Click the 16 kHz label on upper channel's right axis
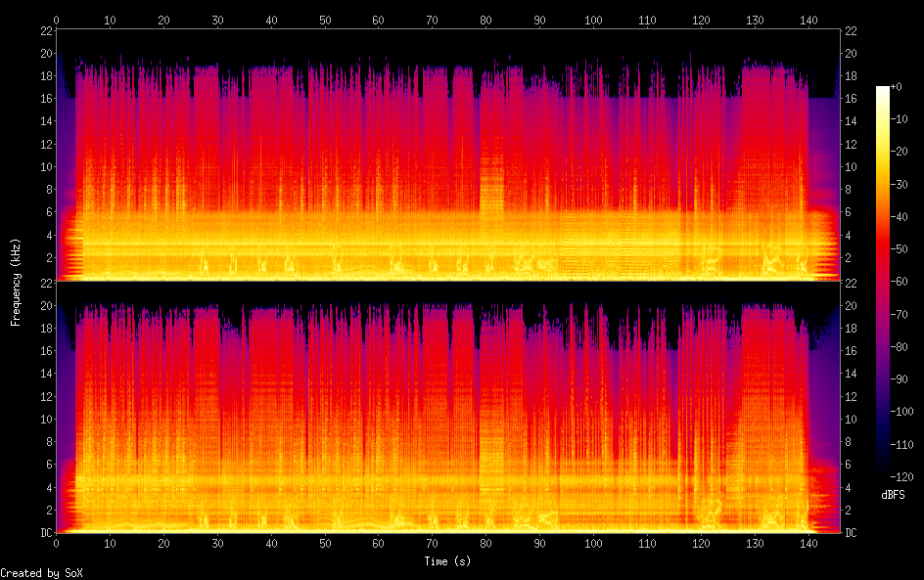This screenshot has height=580, width=924. coord(852,99)
